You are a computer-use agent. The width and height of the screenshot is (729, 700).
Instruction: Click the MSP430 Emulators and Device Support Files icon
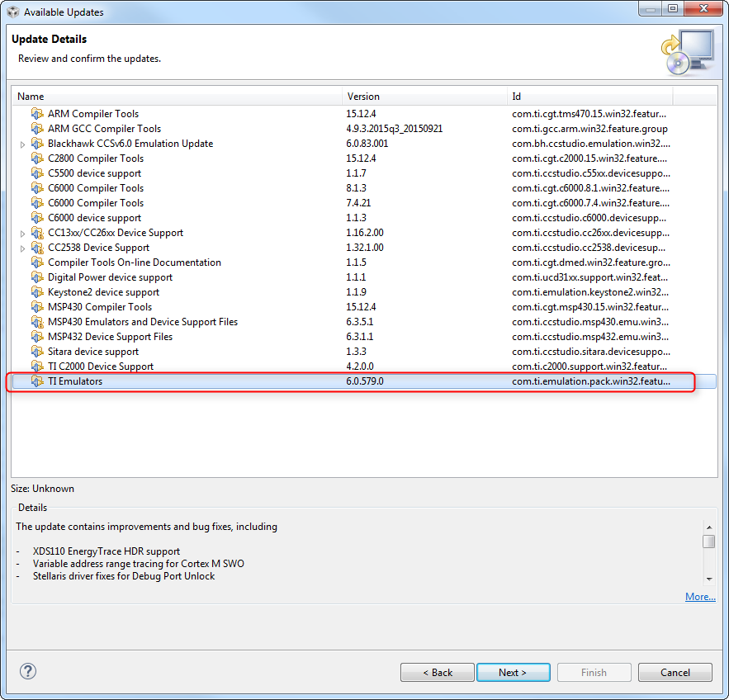pyautogui.click(x=37, y=322)
